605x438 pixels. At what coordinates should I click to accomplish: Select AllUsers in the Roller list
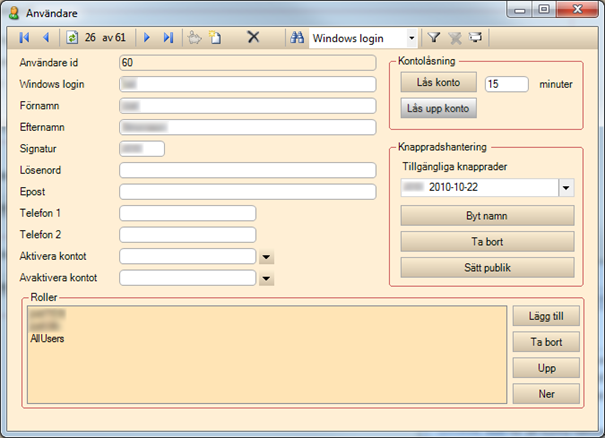pyautogui.click(x=48, y=340)
